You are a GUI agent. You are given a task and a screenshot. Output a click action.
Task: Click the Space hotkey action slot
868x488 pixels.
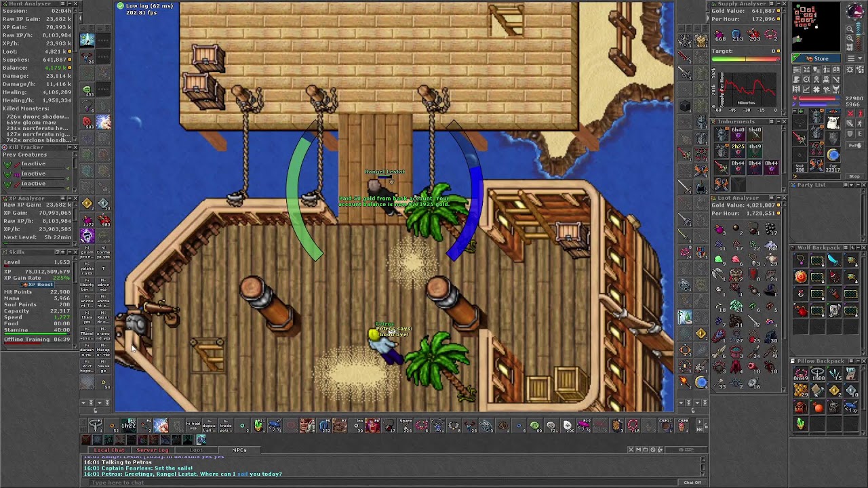point(406,426)
